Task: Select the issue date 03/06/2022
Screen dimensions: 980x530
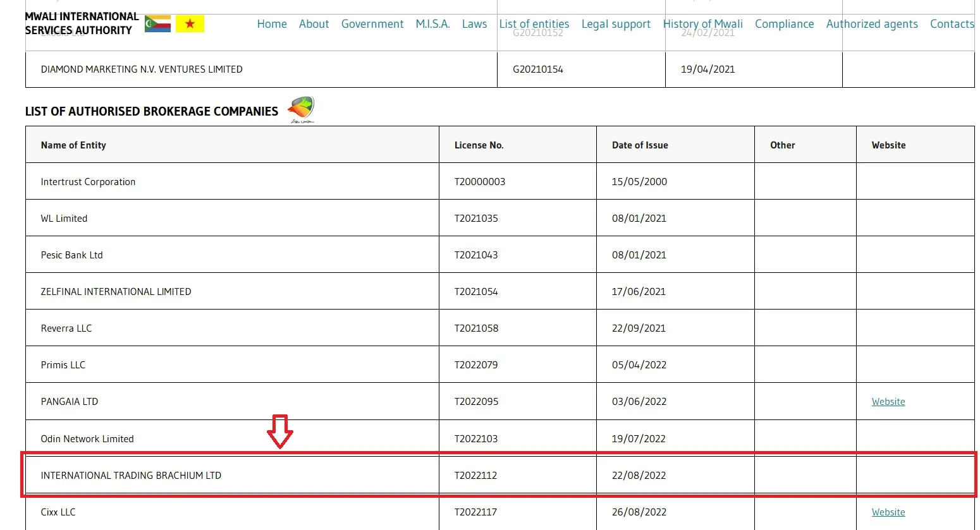Action: [x=639, y=402]
